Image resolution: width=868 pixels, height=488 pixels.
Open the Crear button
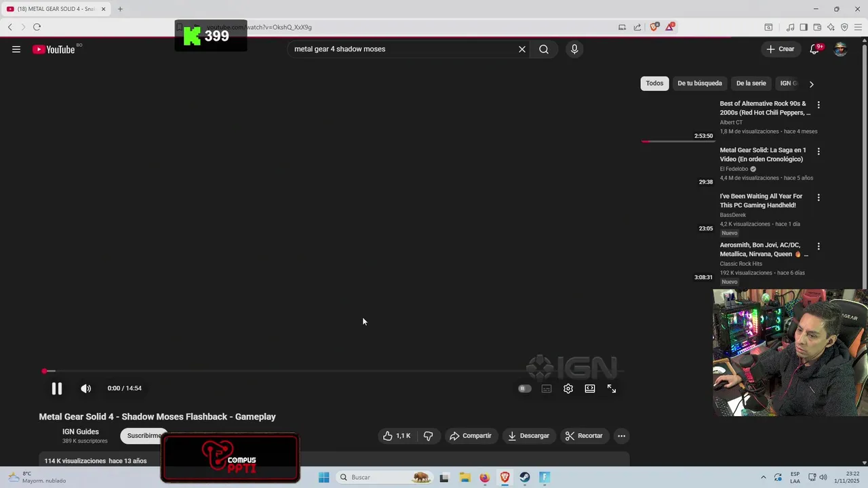[781, 49]
